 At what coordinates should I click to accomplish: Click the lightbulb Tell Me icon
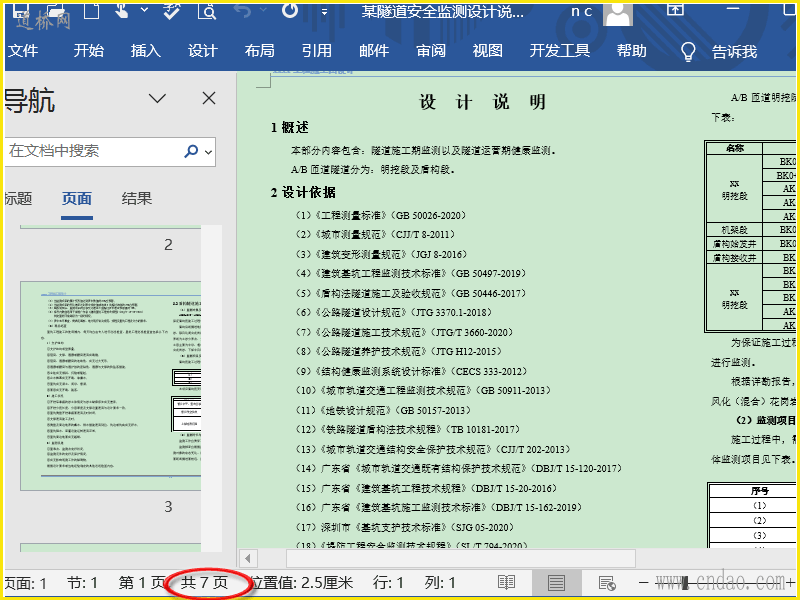click(688, 51)
